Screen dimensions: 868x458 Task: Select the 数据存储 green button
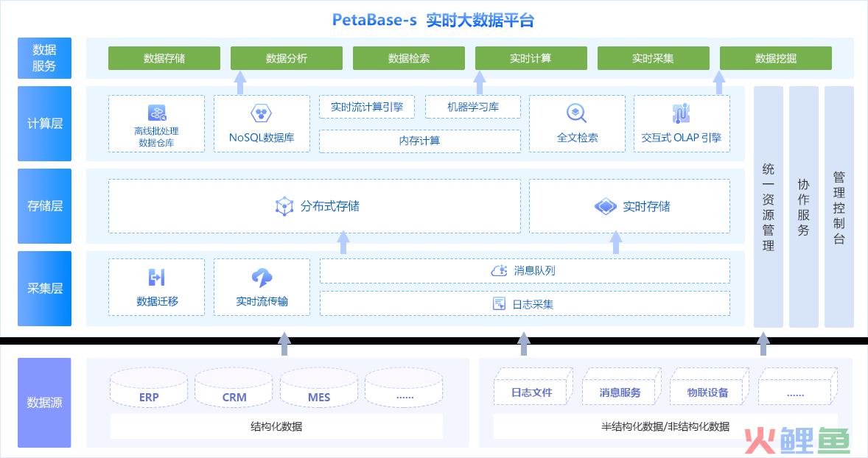(x=164, y=58)
